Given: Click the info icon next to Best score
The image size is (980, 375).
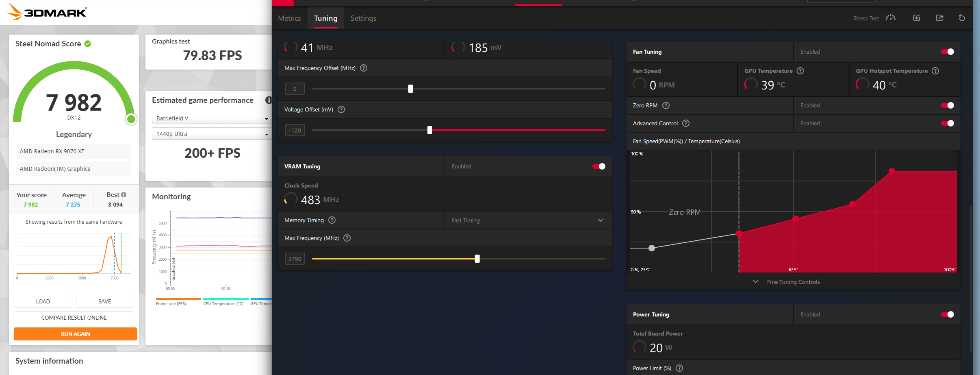Looking at the screenshot, I should [x=124, y=195].
